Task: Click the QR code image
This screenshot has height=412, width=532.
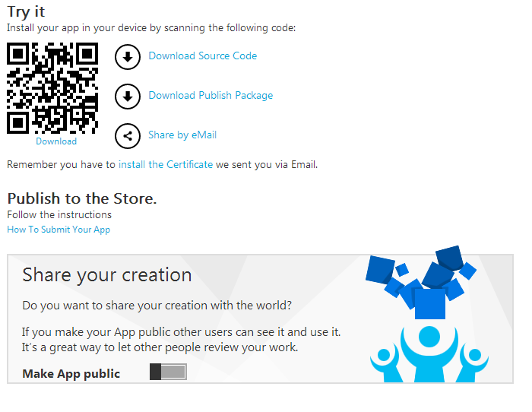Action: (x=52, y=88)
